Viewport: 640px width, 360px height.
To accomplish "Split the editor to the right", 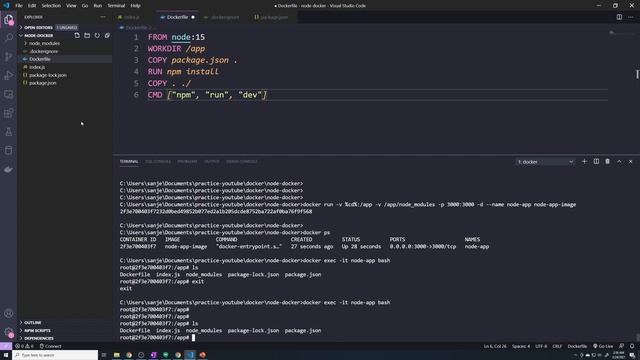I will click(619, 17).
